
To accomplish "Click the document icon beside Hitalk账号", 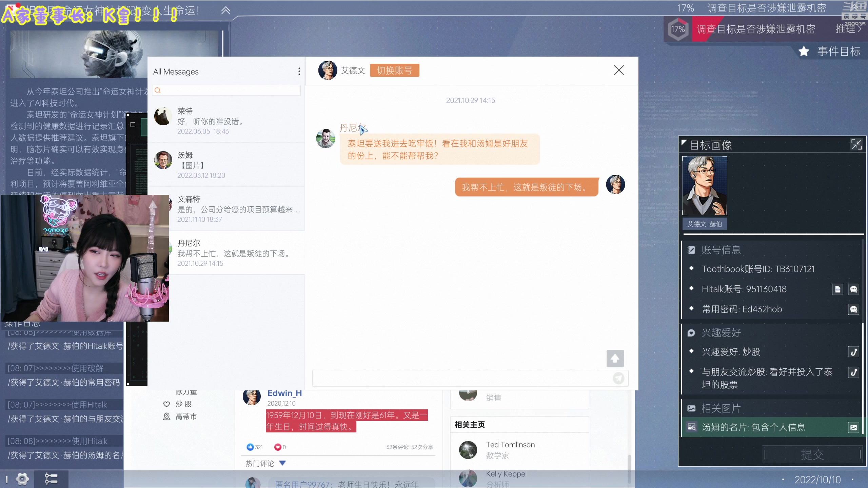I will 837,289.
